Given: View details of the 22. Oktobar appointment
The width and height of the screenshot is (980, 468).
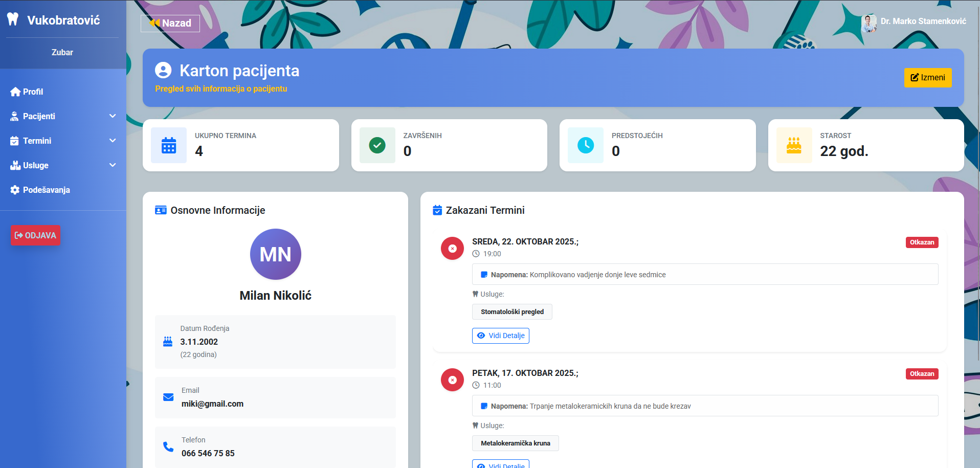Looking at the screenshot, I should coord(500,336).
